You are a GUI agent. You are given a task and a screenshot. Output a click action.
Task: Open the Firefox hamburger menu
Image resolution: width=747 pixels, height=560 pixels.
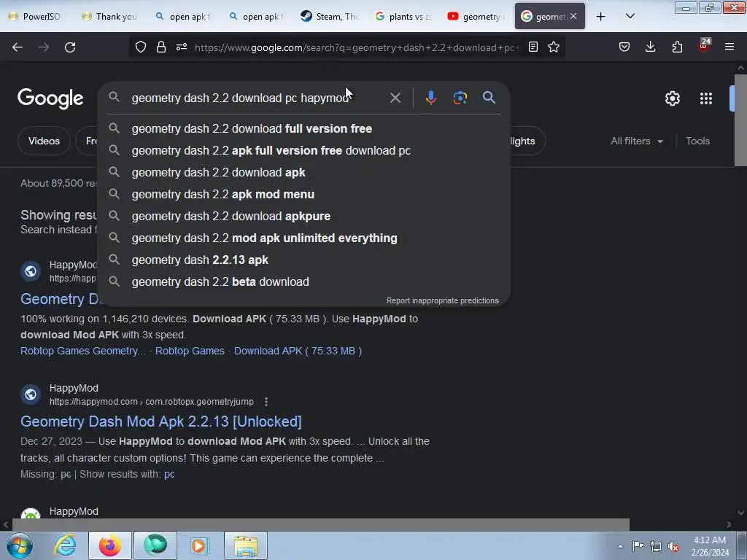click(729, 47)
